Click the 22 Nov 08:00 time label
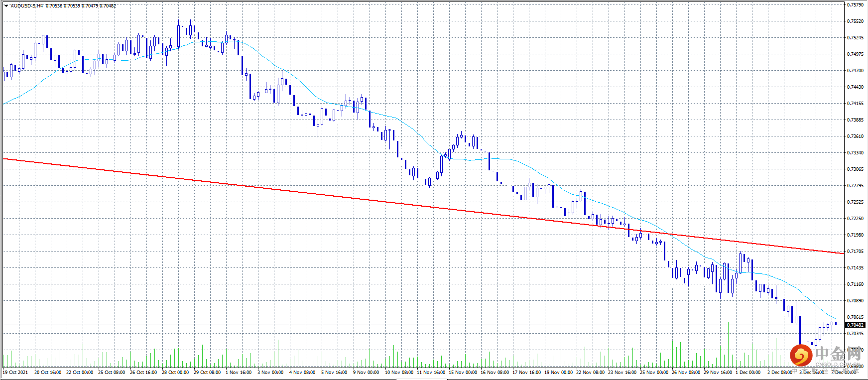 [x=590, y=373]
